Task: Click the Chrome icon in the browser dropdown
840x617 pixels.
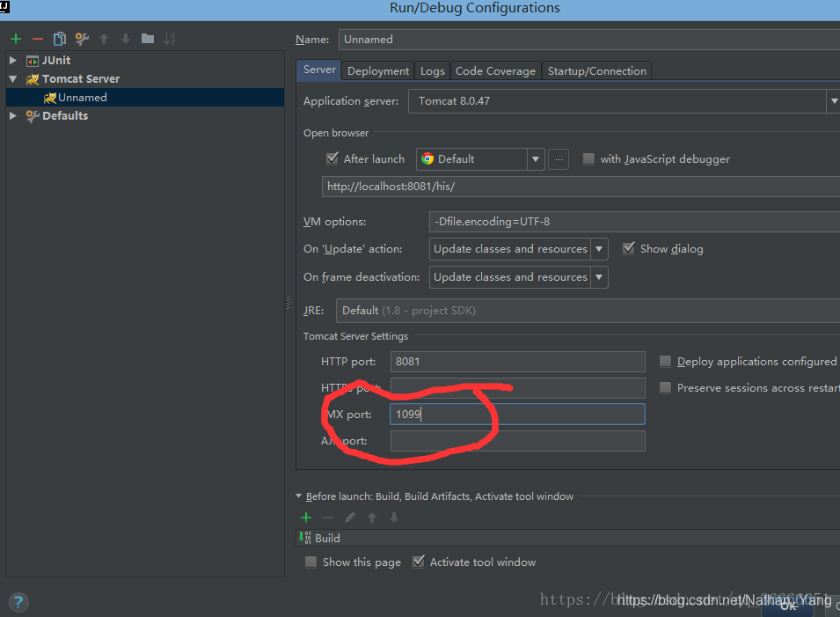Action: coord(427,158)
